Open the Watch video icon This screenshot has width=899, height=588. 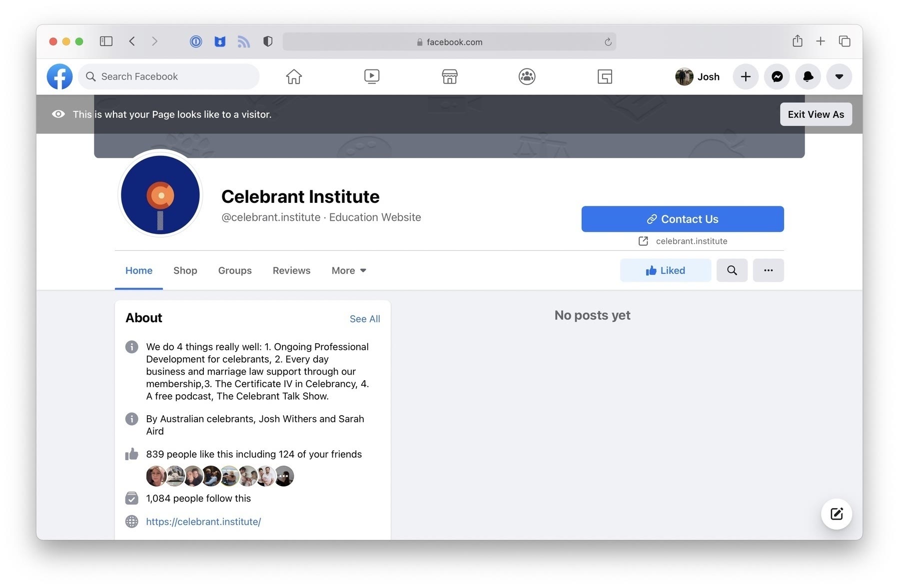pos(371,76)
